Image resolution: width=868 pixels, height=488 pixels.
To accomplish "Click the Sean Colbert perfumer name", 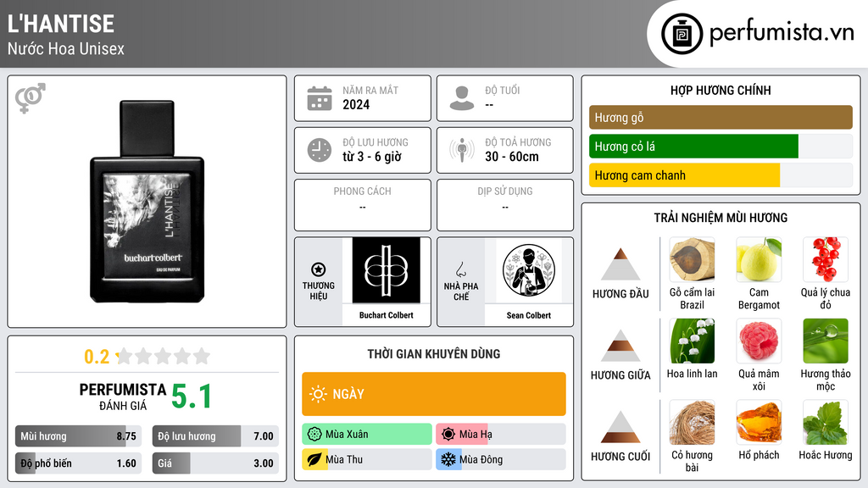I will coord(529,315).
